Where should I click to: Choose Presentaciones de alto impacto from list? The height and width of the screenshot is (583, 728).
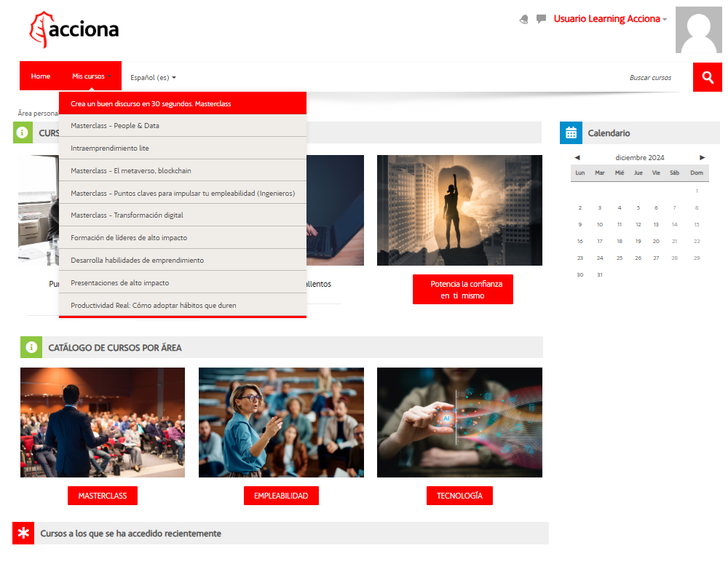pyautogui.click(x=119, y=282)
